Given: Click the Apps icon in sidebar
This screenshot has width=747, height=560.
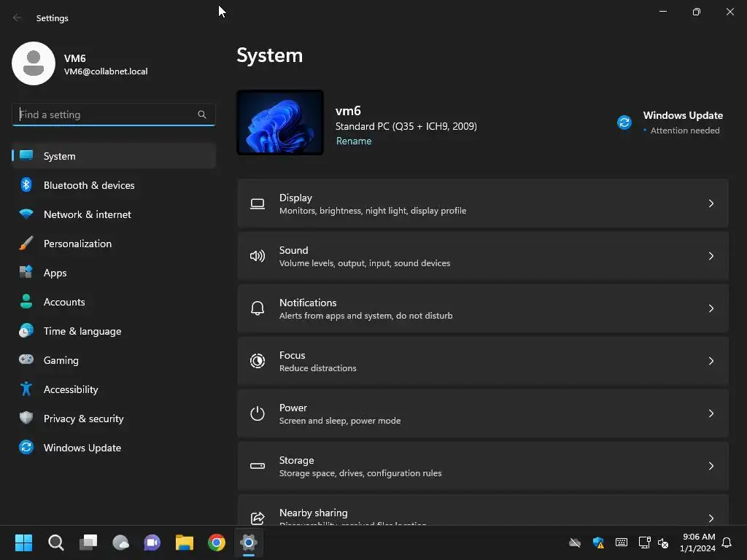Looking at the screenshot, I should (26, 273).
